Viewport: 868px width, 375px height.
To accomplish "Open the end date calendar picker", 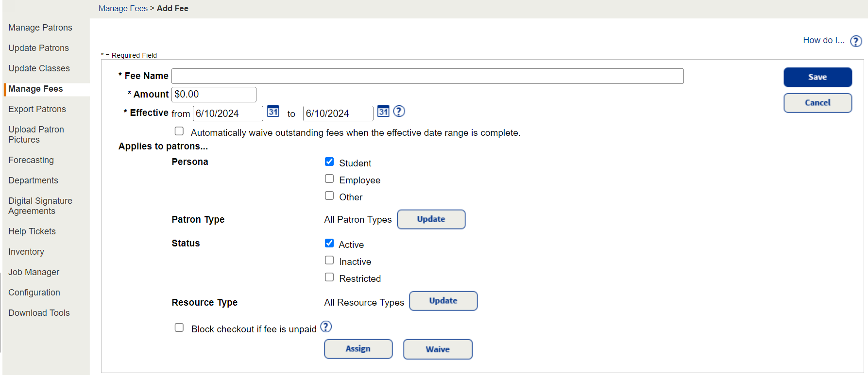I will tap(383, 112).
